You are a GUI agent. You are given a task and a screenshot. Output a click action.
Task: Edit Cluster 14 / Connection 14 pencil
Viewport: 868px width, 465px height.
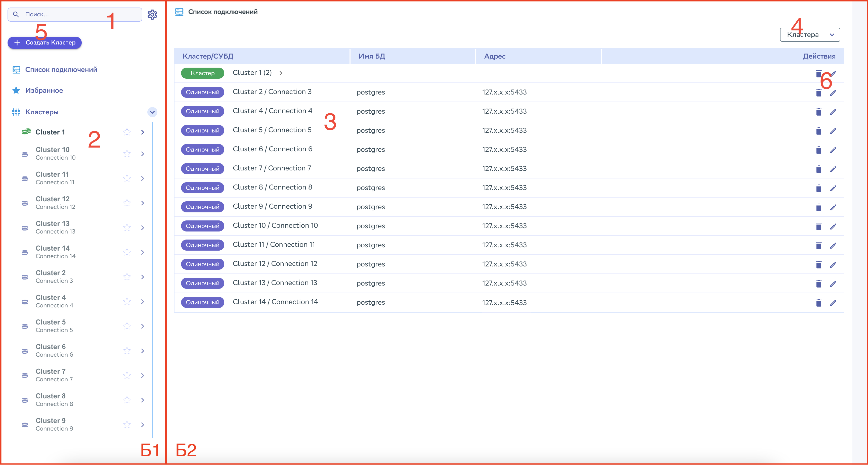point(833,303)
